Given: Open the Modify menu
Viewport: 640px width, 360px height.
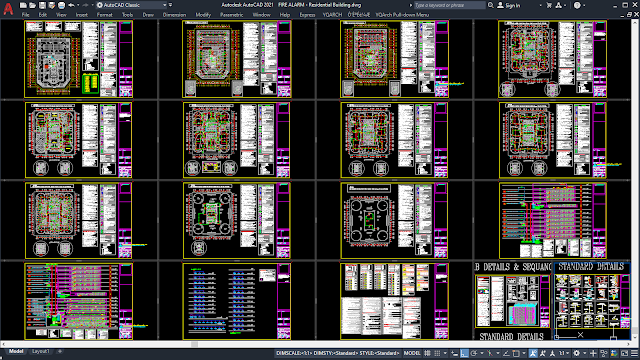Looking at the screenshot, I should (x=203, y=15).
